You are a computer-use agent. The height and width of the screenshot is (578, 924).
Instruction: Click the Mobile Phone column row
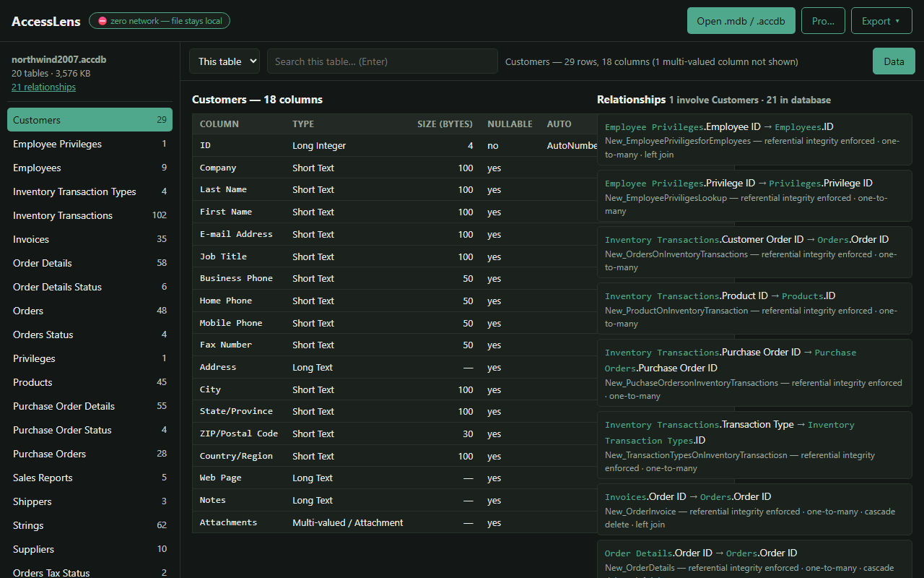tap(395, 323)
